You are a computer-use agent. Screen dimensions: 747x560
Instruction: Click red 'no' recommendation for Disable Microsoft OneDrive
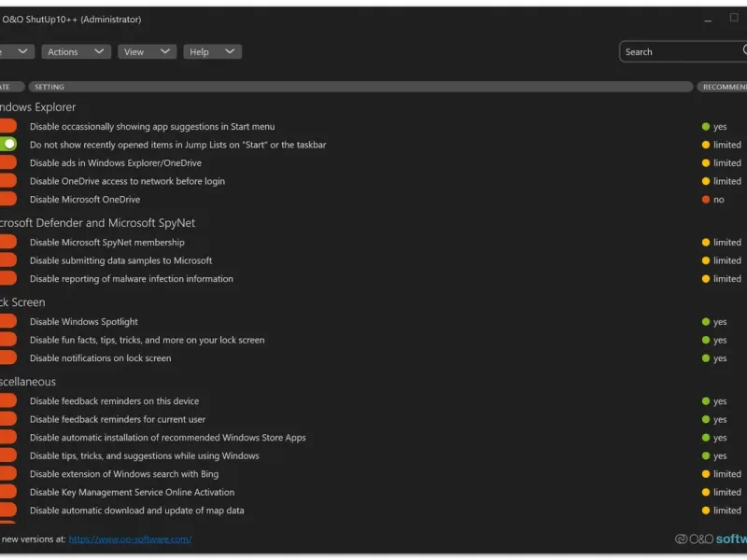click(x=713, y=199)
